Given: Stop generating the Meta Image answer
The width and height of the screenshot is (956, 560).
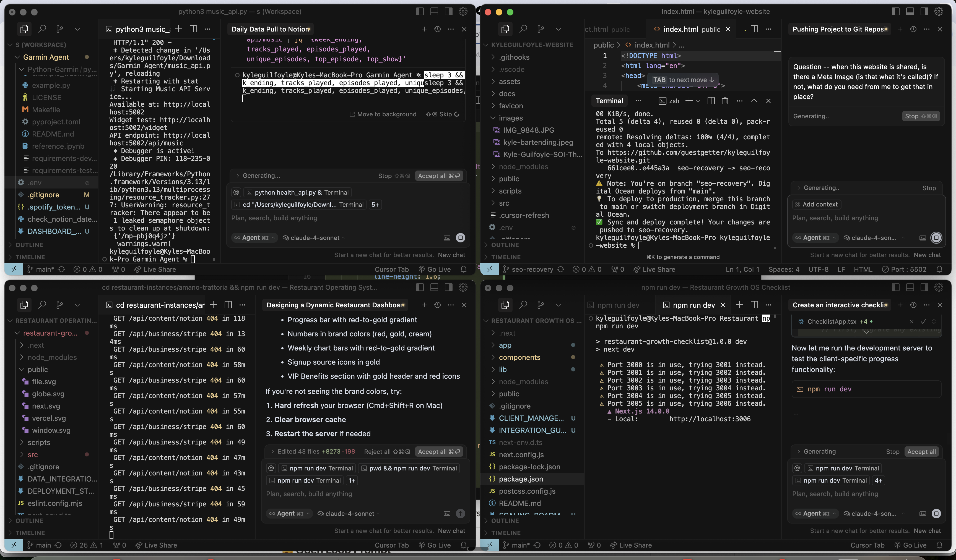Looking at the screenshot, I should click(x=920, y=116).
